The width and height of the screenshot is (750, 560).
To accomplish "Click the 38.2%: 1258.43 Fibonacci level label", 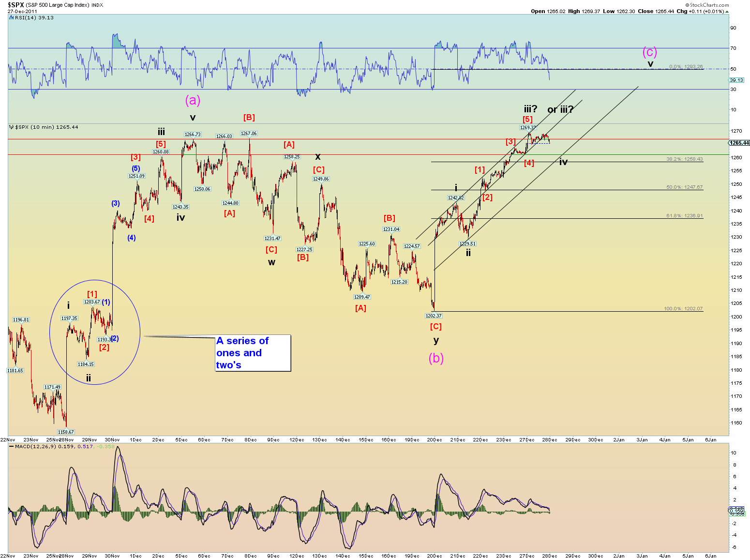I will point(684,159).
